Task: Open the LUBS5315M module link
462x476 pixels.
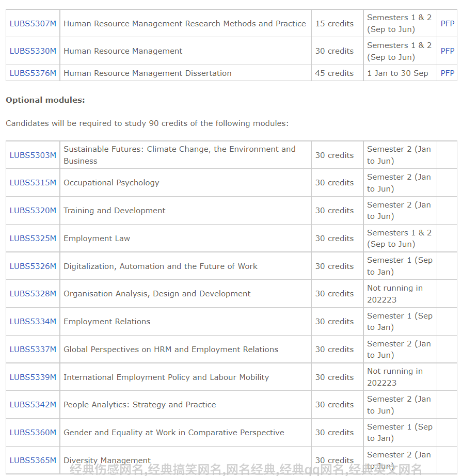Action: click(33, 183)
